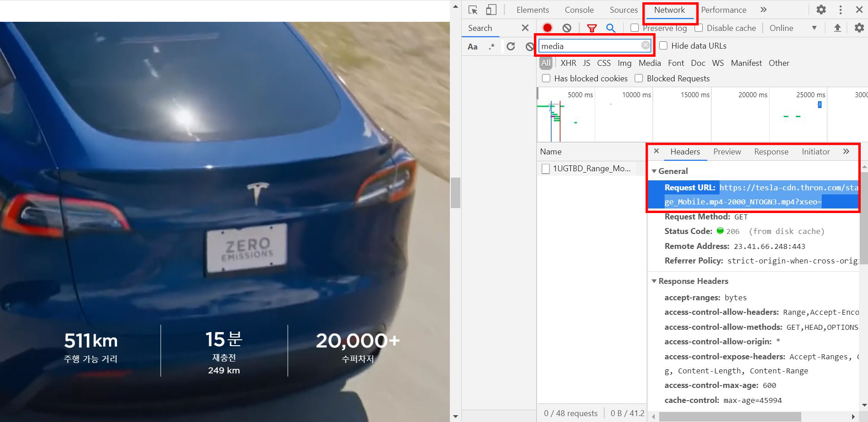This screenshot has height=422, width=868.
Task: Open the Sources tab
Action: click(x=623, y=10)
